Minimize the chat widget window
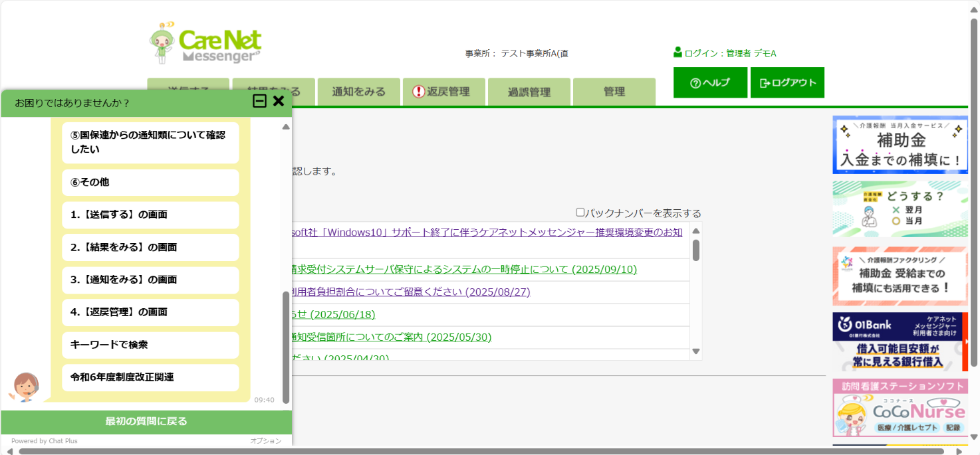The image size is (980, 455). (x=259, y=102)
